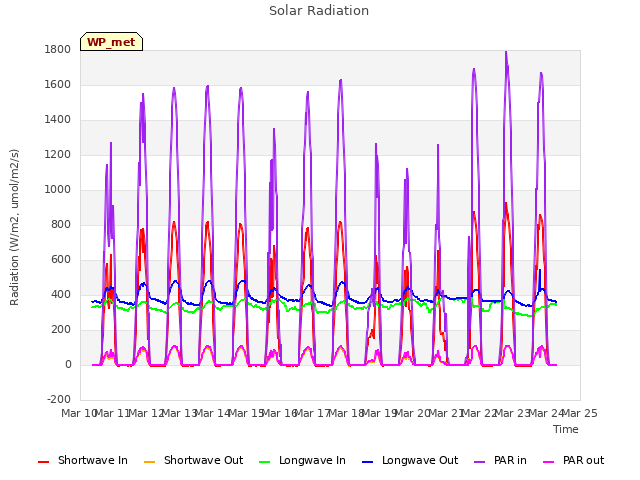Screen dimensions: 640x480
Task: Click the Mar 10 x-axis label
Action: click(x=79, y=413)
